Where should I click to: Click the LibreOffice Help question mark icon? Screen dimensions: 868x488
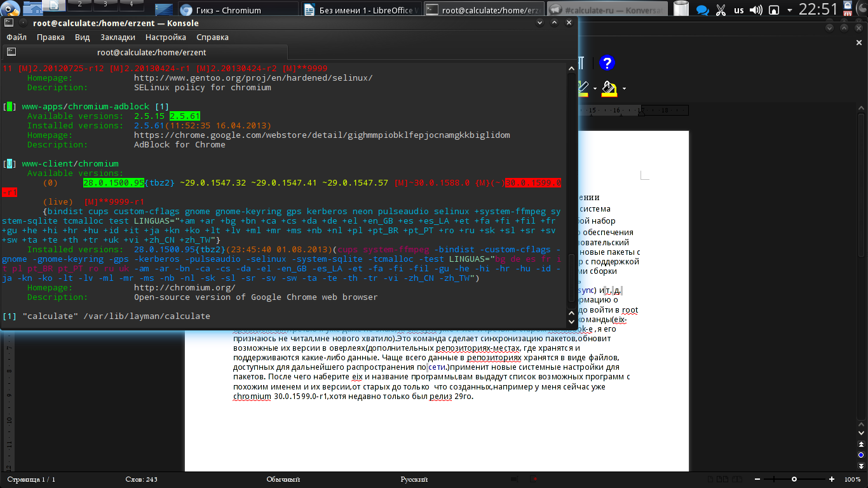[607, 63]
